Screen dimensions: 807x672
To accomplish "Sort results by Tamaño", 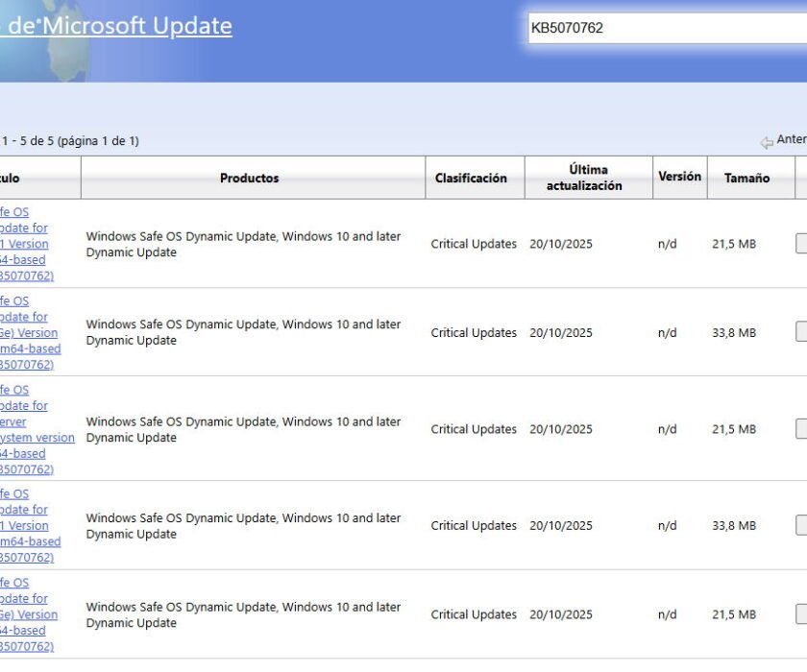I will click(748, 178).
